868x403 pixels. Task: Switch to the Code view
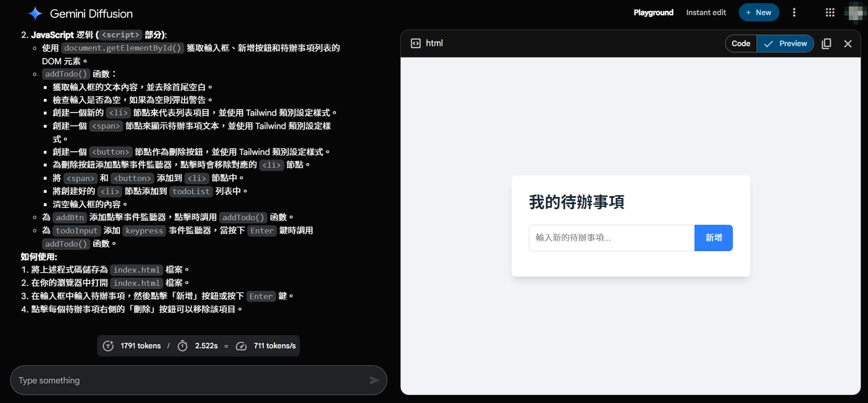(x=741, y=43)
